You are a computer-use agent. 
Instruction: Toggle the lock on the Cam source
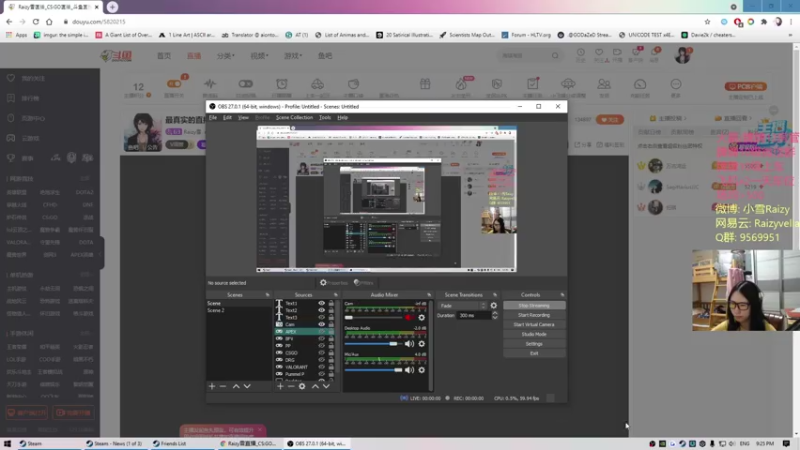(x=331, y=324)
